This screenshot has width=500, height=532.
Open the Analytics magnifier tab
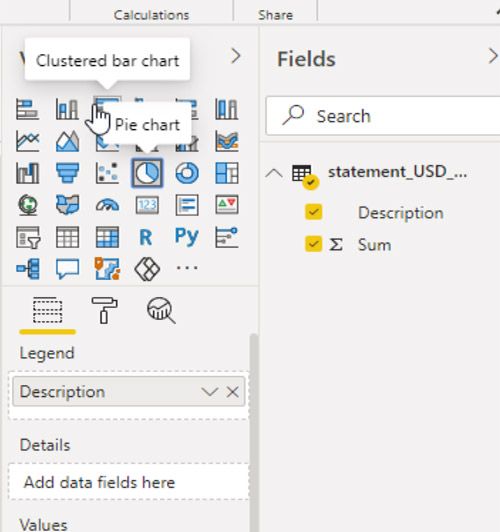[161, 310]
